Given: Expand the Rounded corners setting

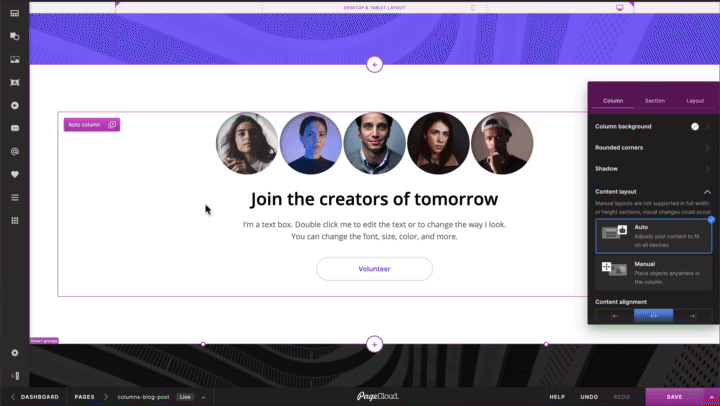Looking at the screenshot, I should pos(652,147).
